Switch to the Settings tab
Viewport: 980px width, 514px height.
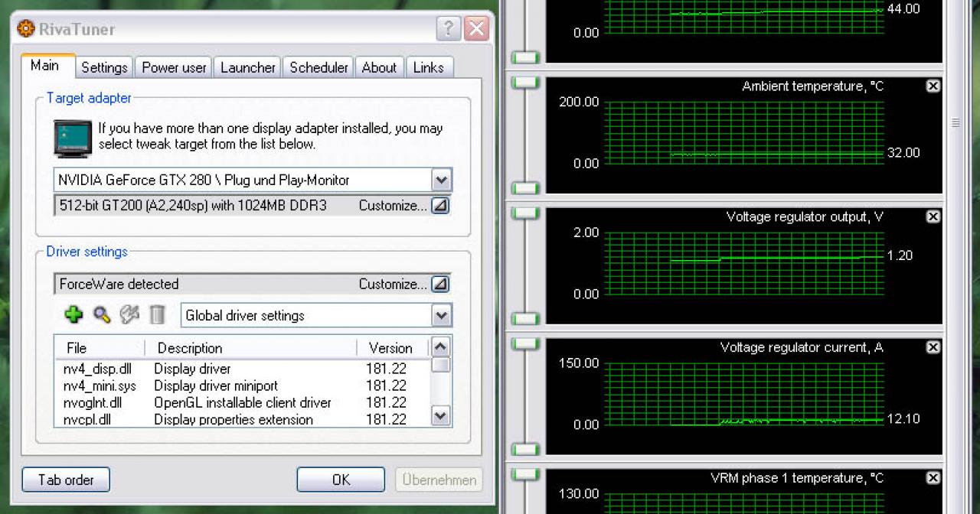104,67
